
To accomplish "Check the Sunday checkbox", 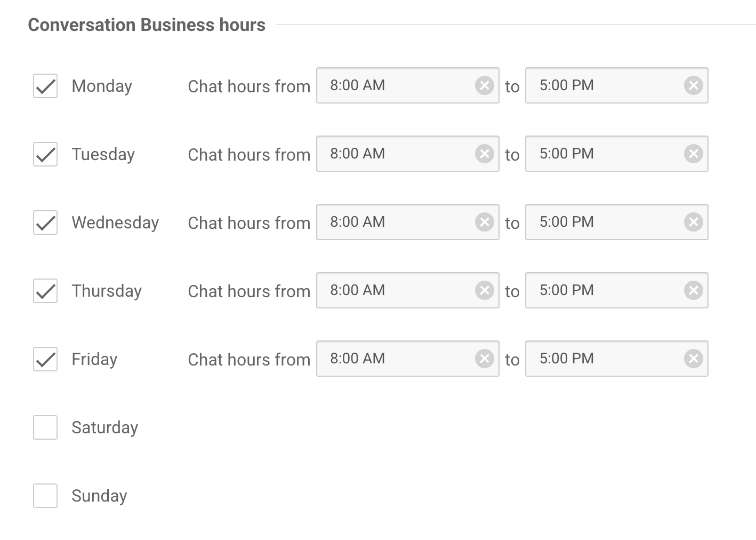I will click(45, 496).
